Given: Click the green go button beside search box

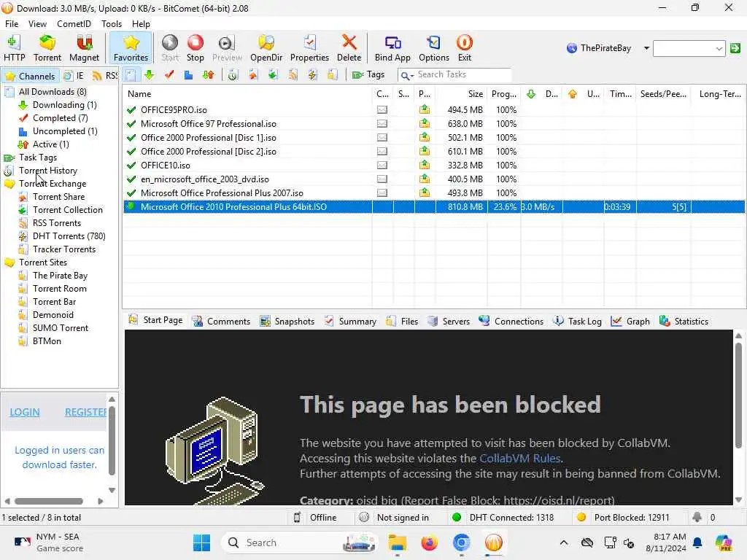Looking at the screenshot, I should [735, 48].
